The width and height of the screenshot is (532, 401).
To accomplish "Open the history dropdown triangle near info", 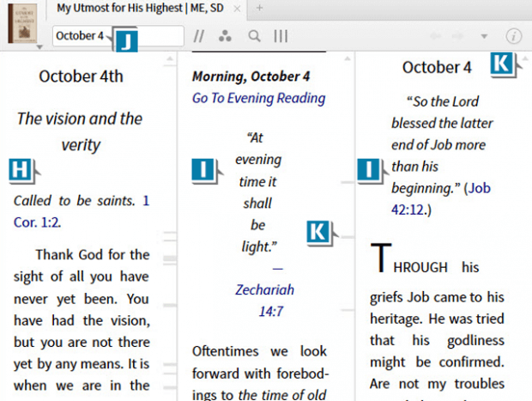I will 484,36.
